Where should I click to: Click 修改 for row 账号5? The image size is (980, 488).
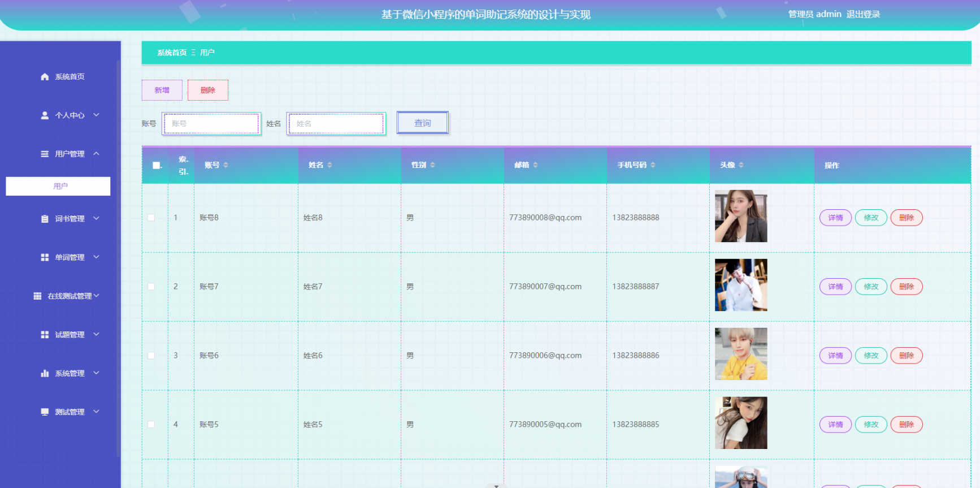(x=871, y=425)
